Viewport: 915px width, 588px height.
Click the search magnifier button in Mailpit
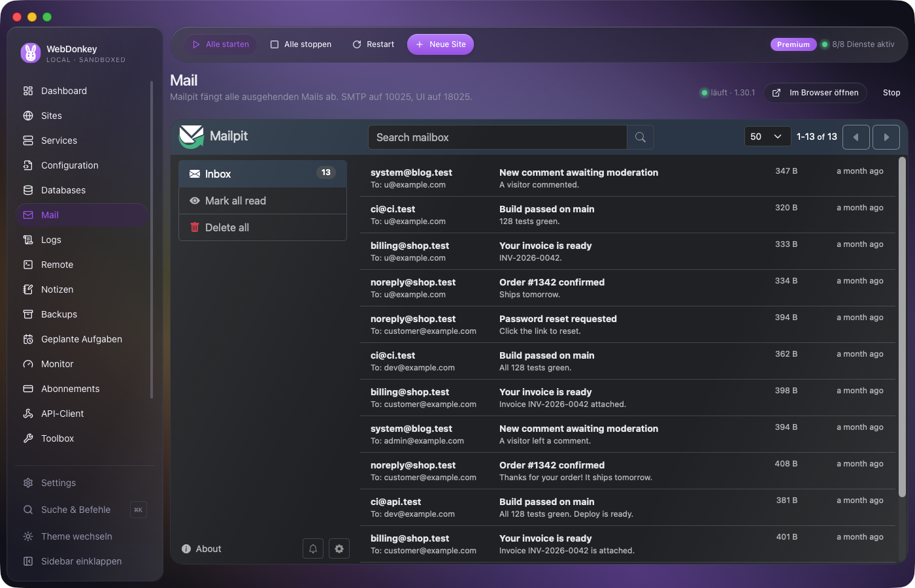click(x=640, y=137)
